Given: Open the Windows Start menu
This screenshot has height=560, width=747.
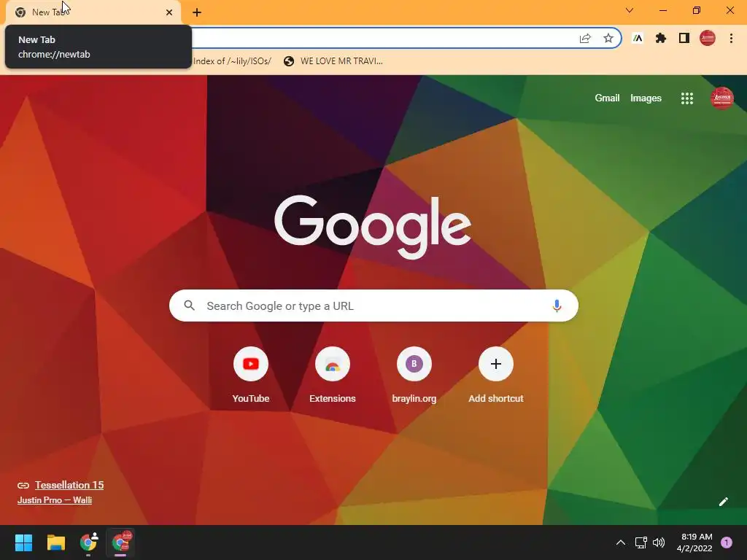Looking at the screenshot, I should [x=23, y=542].
